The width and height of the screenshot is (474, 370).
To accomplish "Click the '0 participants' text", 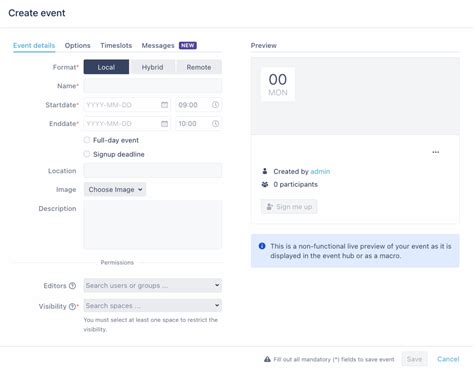I will point(295,184).
